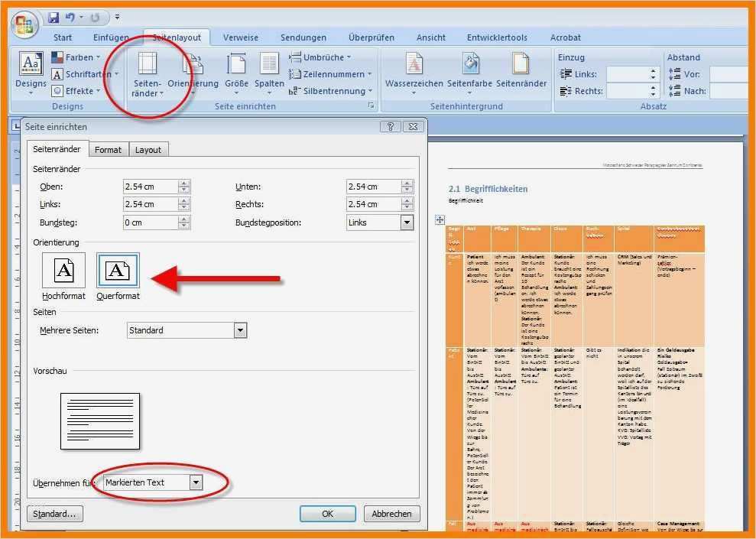
Task: Open Effekte theme effects
Action: coord(76,91)
